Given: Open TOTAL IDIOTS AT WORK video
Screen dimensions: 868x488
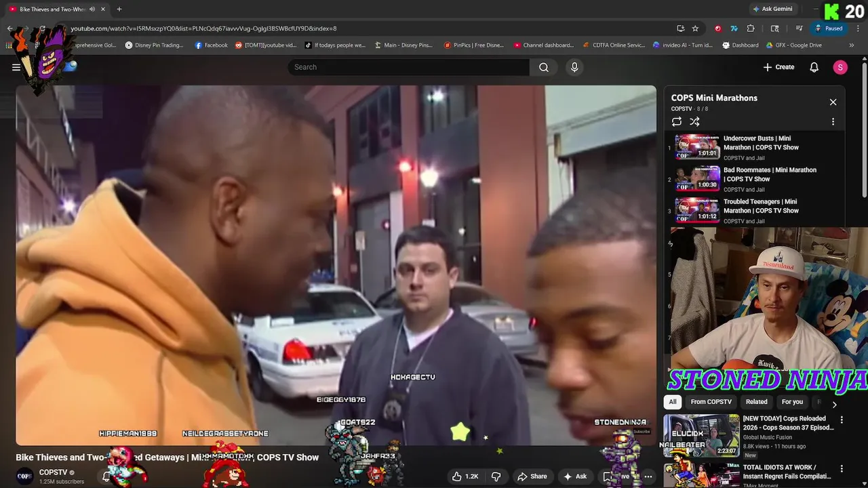Looking at the screenshot, I should point(788,472).
